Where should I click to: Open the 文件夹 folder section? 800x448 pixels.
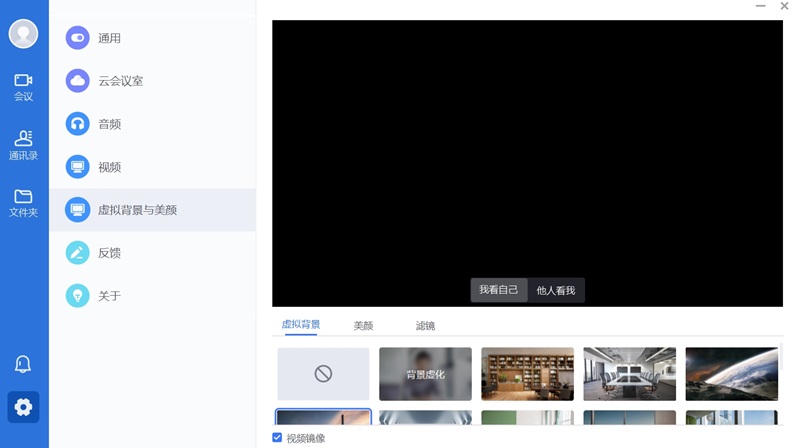[23, 203]
